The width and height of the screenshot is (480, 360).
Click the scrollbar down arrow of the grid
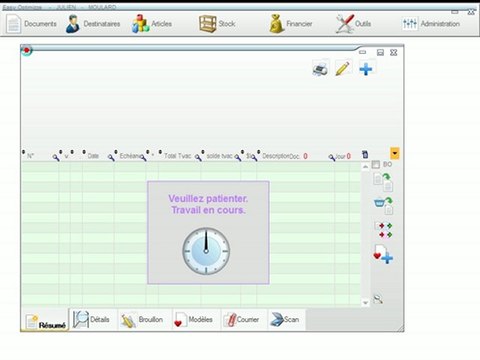(x=365, y=303)
